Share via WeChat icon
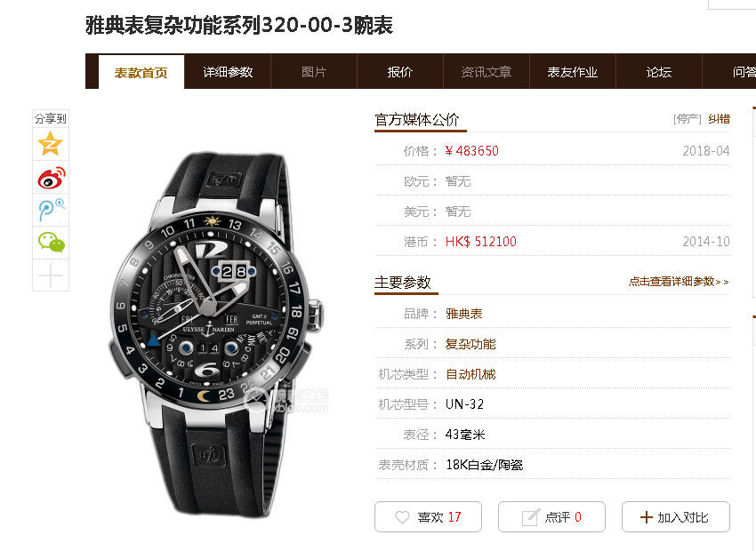Image resolution: width=756 pixels, height=551 pixels. pos(51,242)
